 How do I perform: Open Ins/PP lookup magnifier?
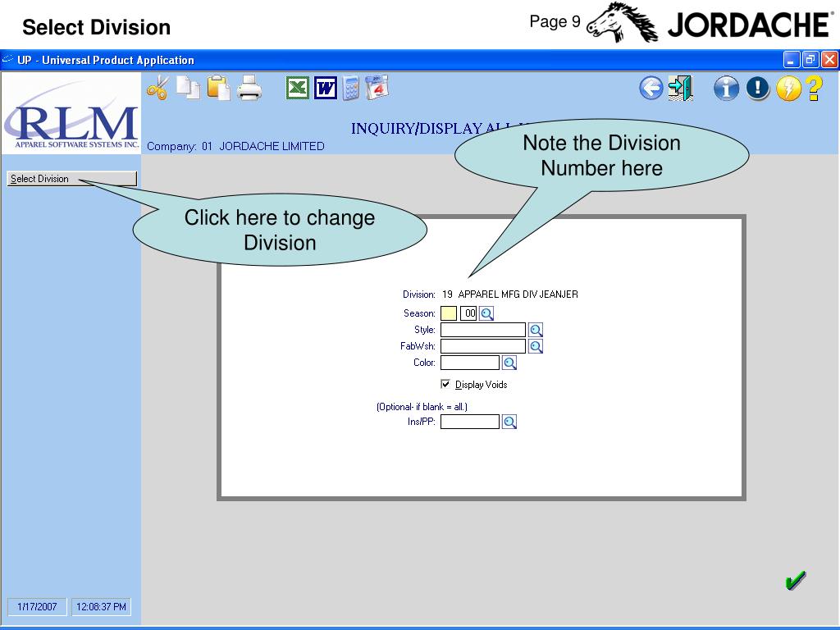click(509, 422)
